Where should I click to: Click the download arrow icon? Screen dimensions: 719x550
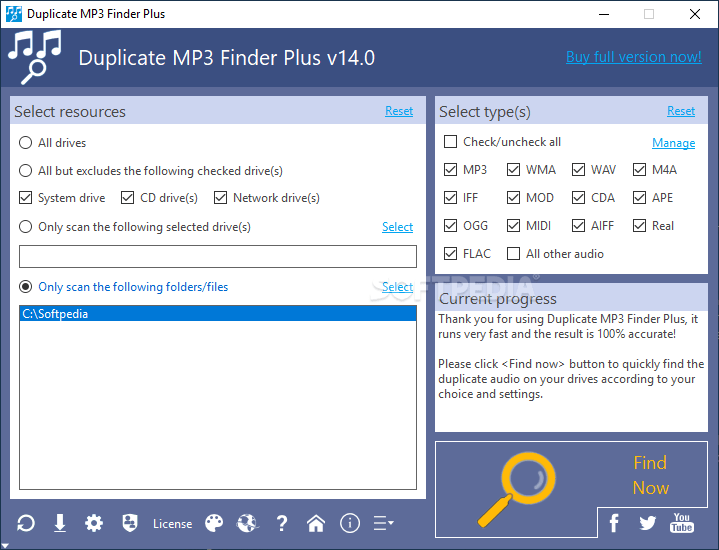60,523
